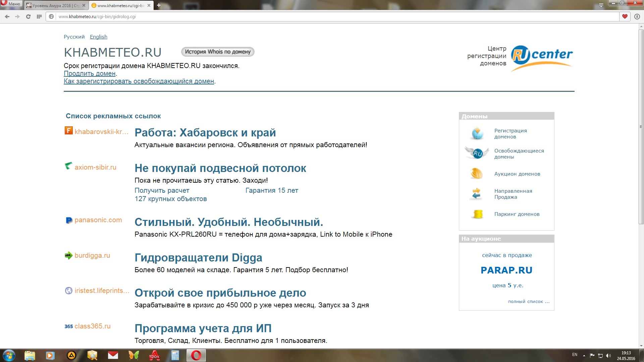This screenshot has width=644, height=362.
Task: Open the Windows Start menu
Action: coord(9,355)
